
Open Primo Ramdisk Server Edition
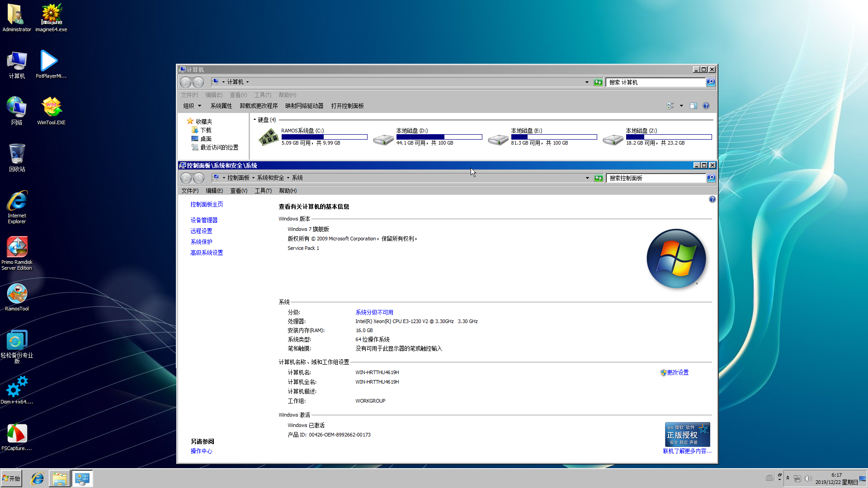[x=17, y=253]
